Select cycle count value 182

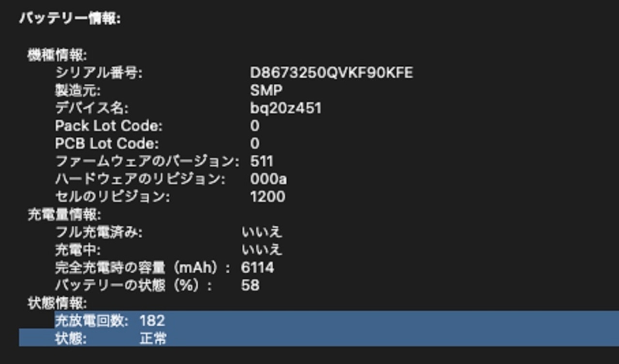tap(152, 320)
